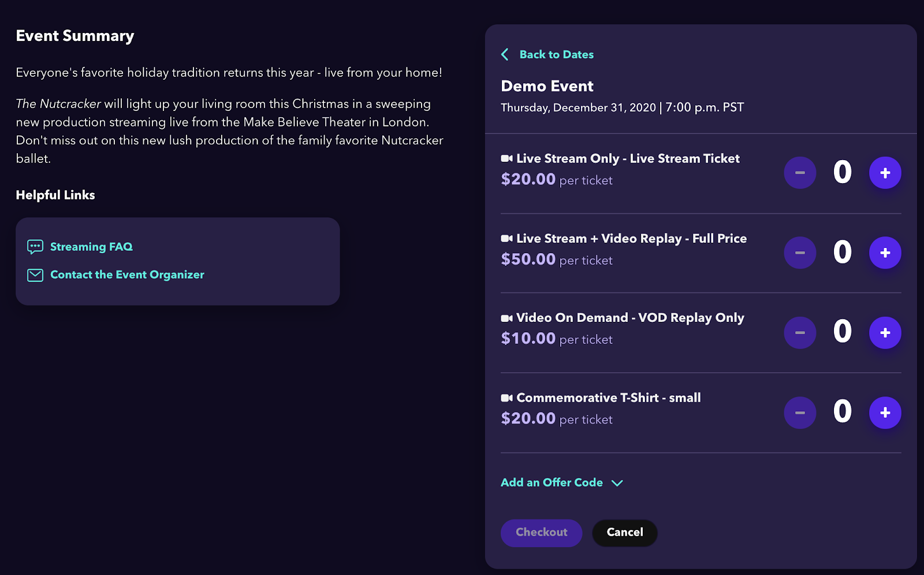The width and height of the screenshot is (924, 575).
Task: Click the plus icon for Live Stream Only tickets
Action: pyautogui.click(x=885, y=172)
